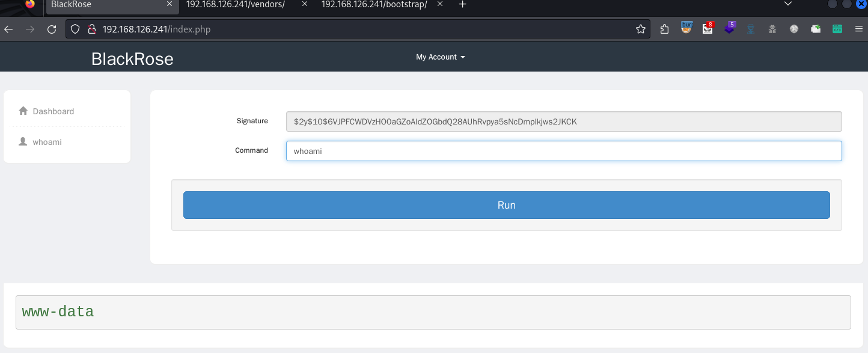Click the www-data output text

[58, 312]
